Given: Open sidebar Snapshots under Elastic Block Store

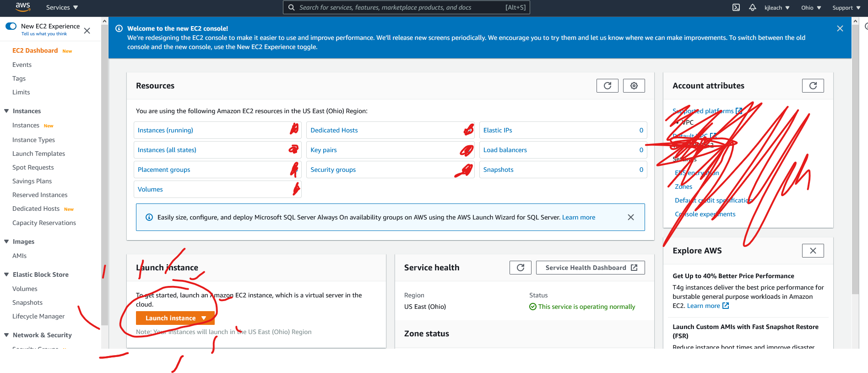Looking at the screenshot, I should coord(27,302).
